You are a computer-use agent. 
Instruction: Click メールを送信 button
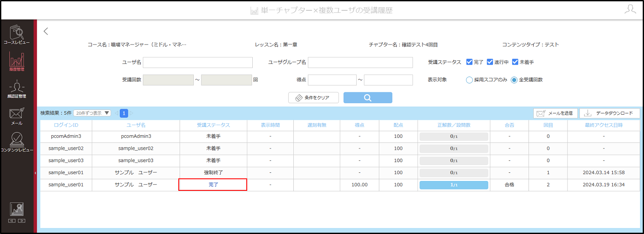click(x=555, y=113)
